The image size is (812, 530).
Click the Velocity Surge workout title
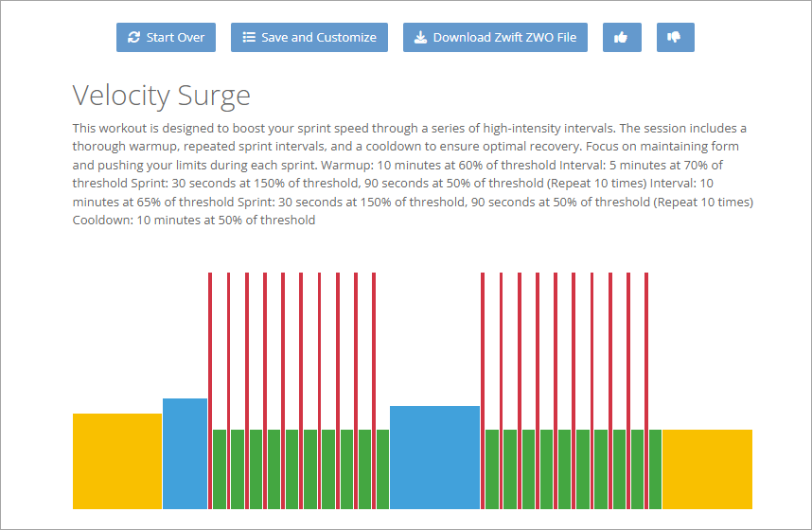click(162, 96)
